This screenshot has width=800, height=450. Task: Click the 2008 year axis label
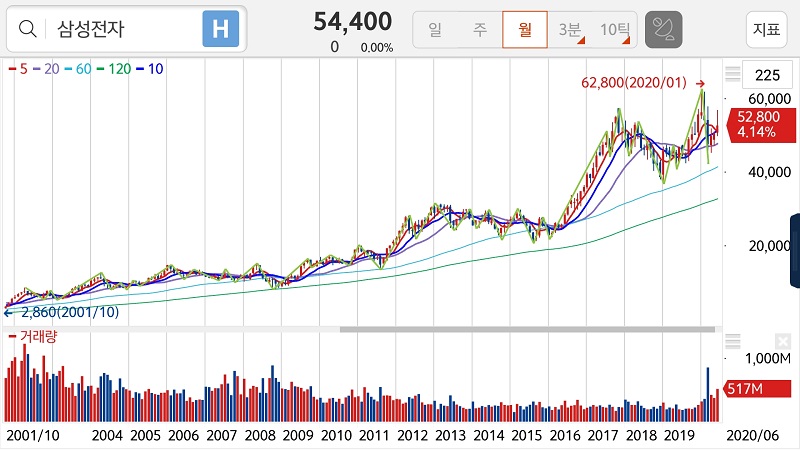point(260,435)
